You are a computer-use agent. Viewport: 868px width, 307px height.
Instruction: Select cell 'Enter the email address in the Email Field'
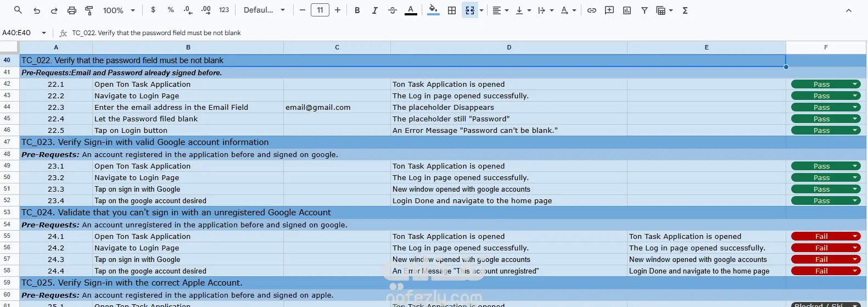(x=188, y=107)
